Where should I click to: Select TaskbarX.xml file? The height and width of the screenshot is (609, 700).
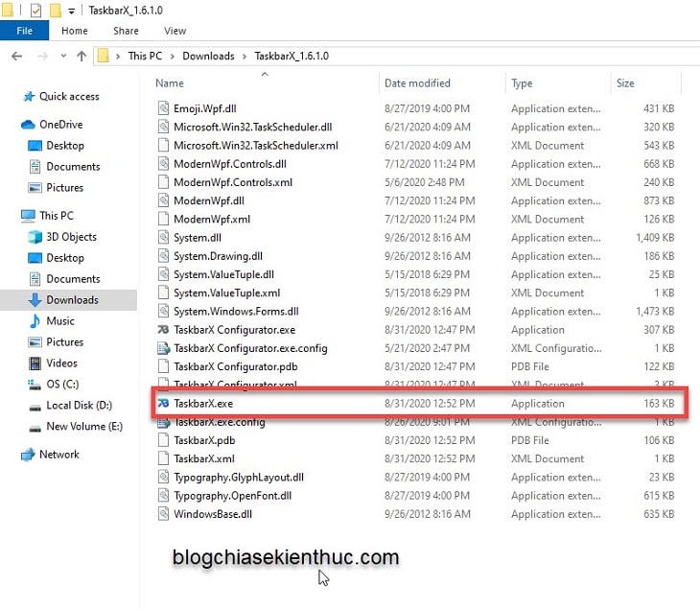click(204, 459)
